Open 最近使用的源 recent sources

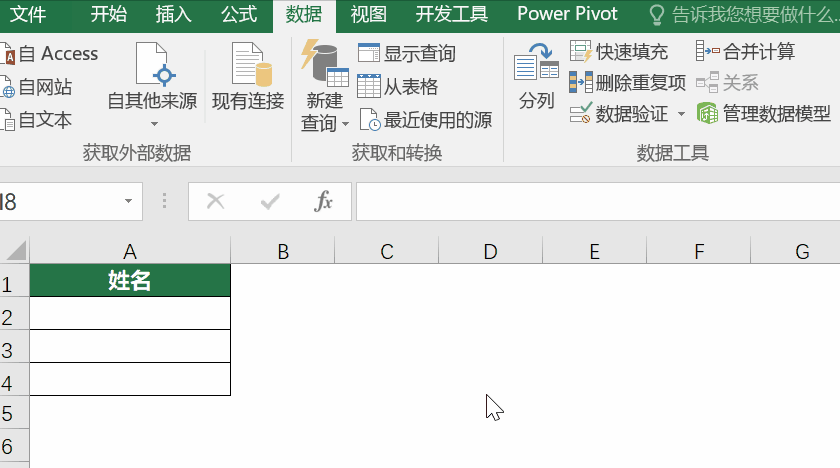pos(426,120)
